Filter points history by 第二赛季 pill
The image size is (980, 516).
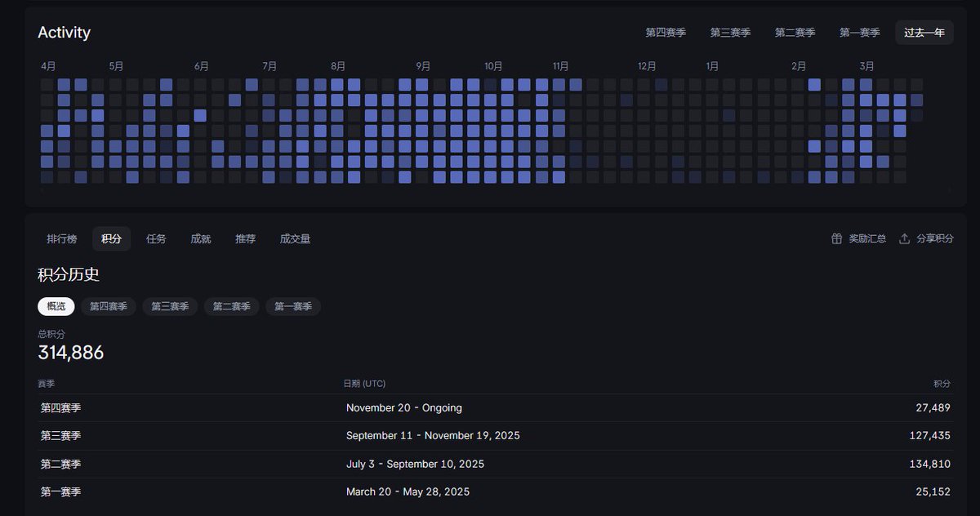click(x=232, y=306)
